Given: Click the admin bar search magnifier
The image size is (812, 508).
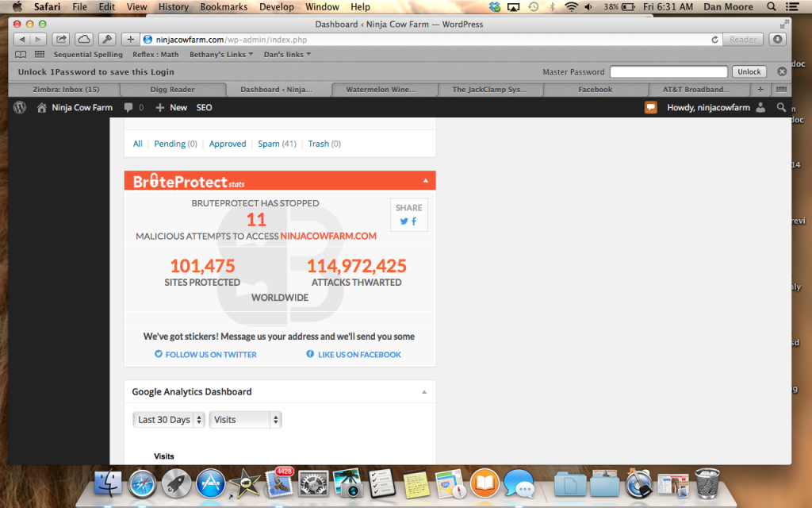Looking at the screenshot, I should (781, 107).
